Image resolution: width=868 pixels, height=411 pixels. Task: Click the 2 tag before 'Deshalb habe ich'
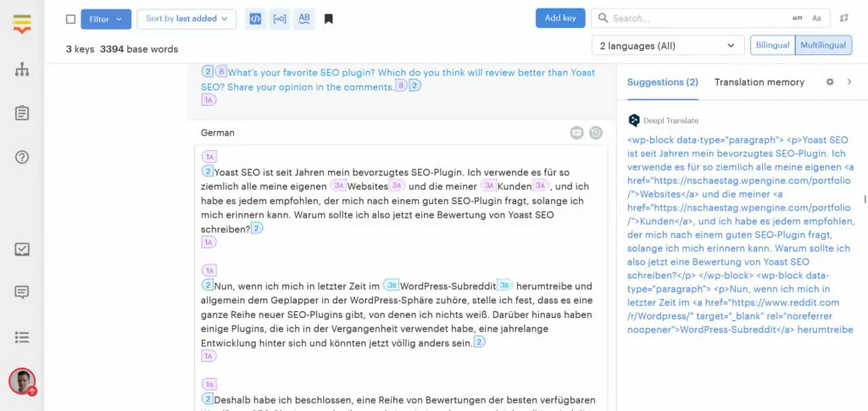click(x=208, y=399)
